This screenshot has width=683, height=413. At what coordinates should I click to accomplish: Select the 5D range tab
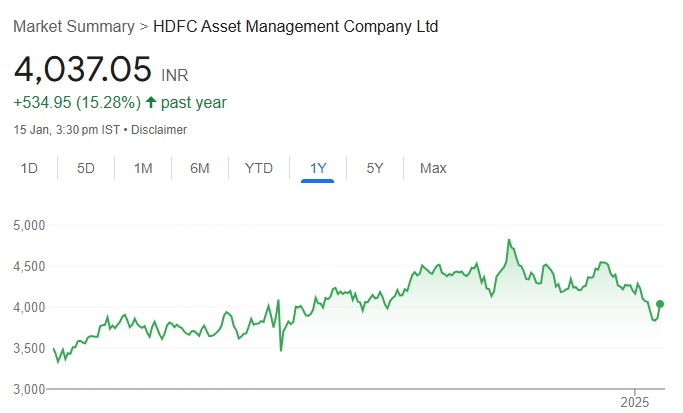pos(86,168)
